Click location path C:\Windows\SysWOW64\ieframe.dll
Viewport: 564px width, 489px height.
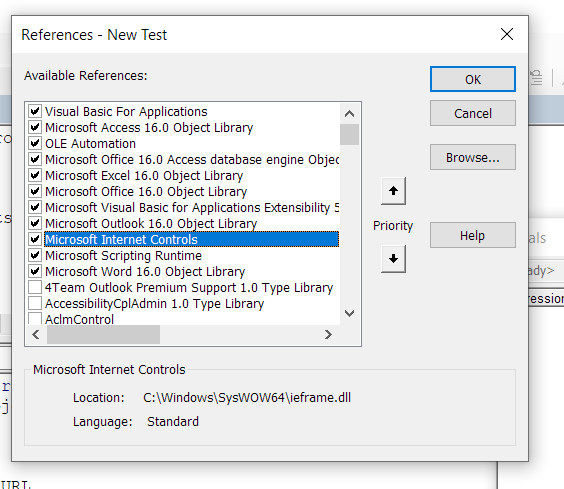click(x=247, y=398)
